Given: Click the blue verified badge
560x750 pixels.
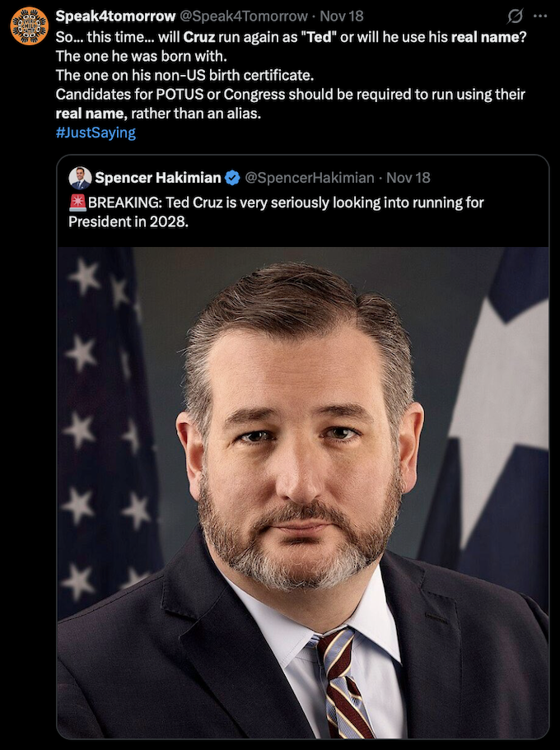Looking at the screenshot, I should tap(232, 178).
